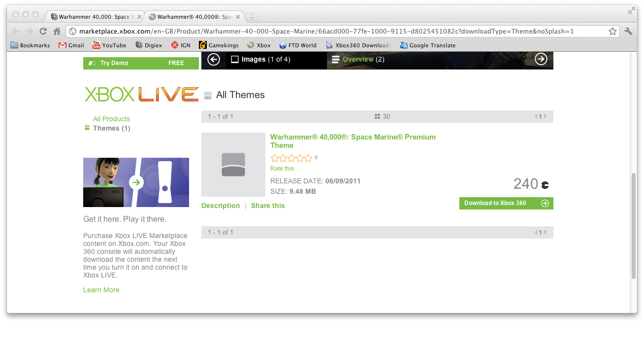Open a new browser tab

point(252,17)
